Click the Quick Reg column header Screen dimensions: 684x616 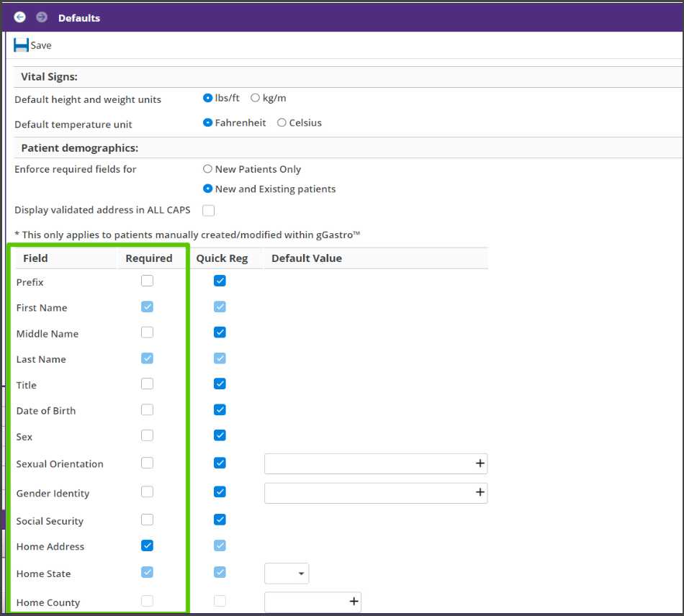click(222, 258)
